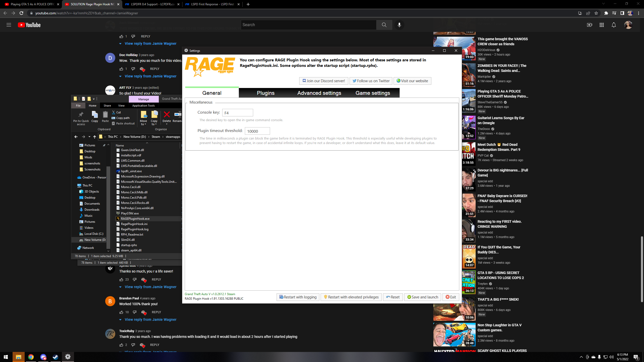Click Join our Discord server button
The width and height of the screenshot is (644, 362).
324,81
